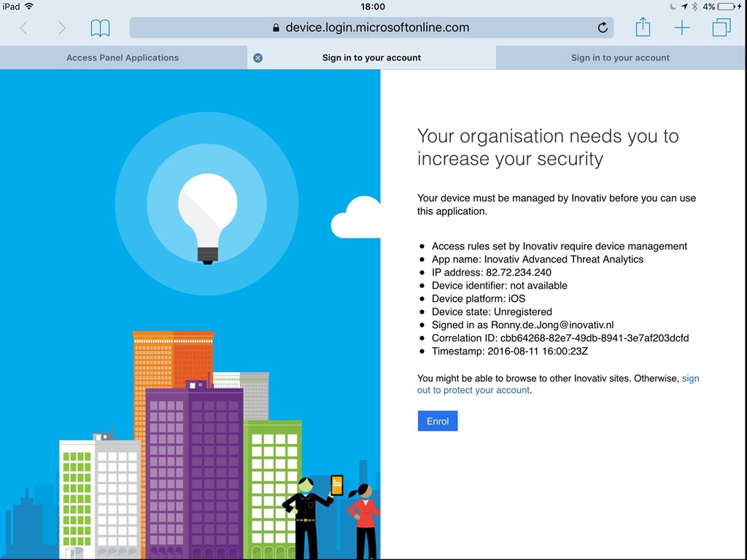The width and height of the screenshot is (747, 560).
Task: Select the rightmost Sign in to your account tab
Action: [620, 58]
